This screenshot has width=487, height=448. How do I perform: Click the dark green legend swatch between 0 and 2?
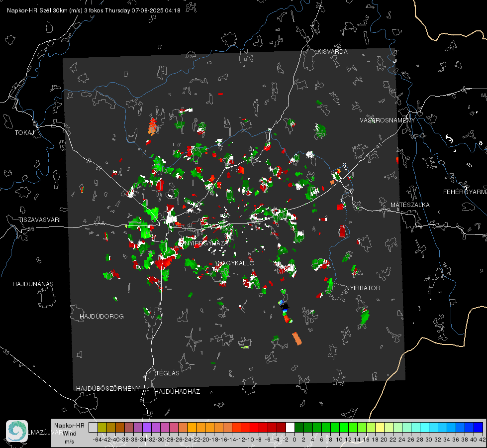(x=299, y=428)
